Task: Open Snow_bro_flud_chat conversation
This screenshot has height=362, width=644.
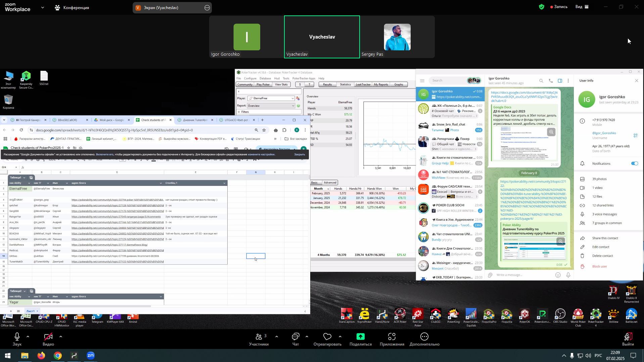Action: [450, 127]
